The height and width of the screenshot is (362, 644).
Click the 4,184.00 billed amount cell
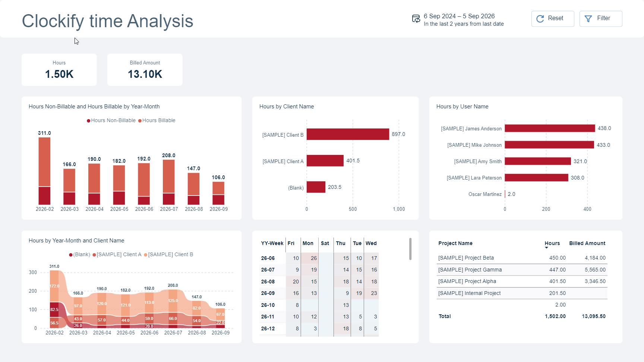pos(595,258)
